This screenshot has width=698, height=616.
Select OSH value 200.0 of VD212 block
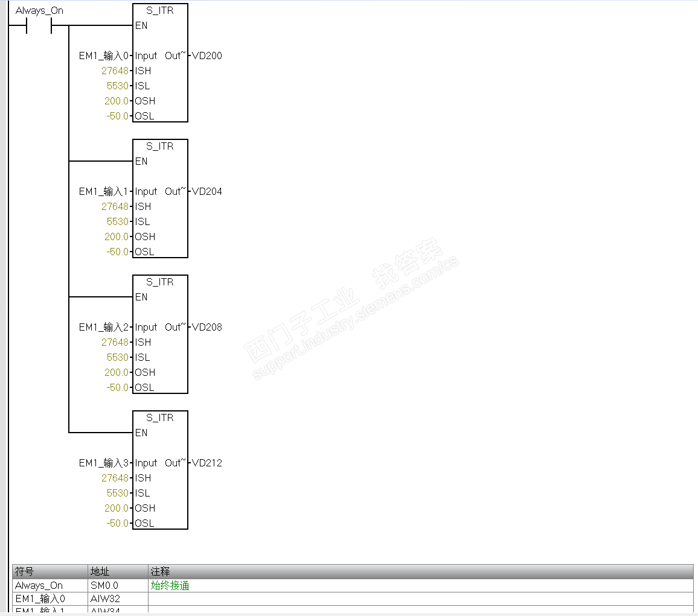pos(116,508)
